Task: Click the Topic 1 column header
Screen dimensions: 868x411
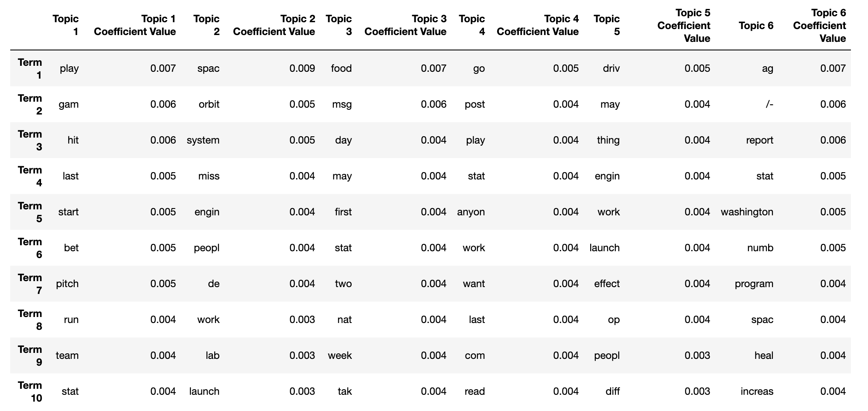Action: pos(66,25)
